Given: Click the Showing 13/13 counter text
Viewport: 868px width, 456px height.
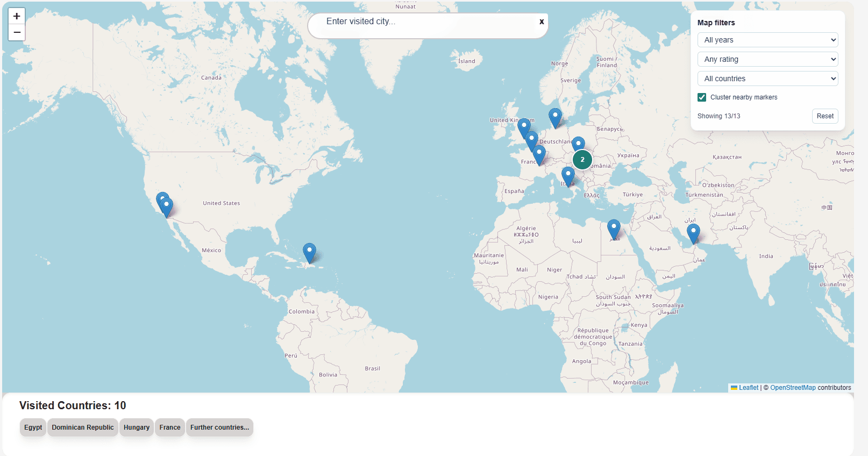Looking at the screenshot, I should pos(718,116).
